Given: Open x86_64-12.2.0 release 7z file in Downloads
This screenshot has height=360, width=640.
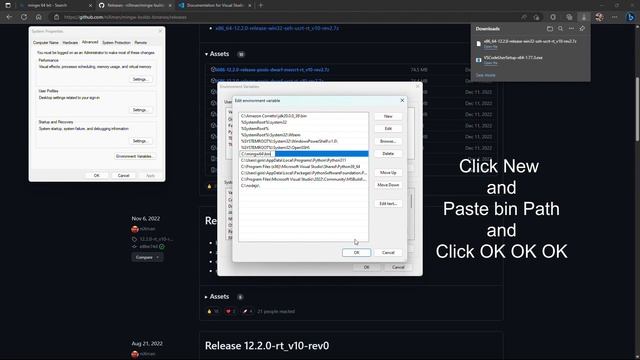Looking at the screenshot, I should [x=530, y=41].
